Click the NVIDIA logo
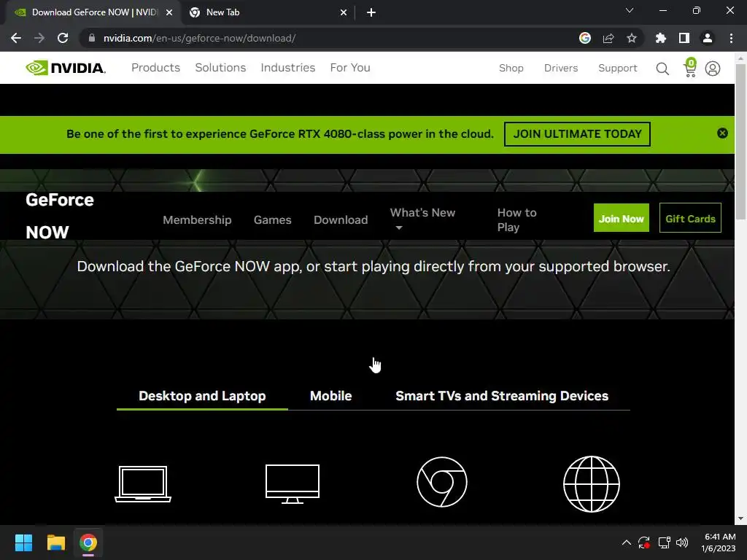This screenshot has width=747, height=560. click(x=66, y=68)
